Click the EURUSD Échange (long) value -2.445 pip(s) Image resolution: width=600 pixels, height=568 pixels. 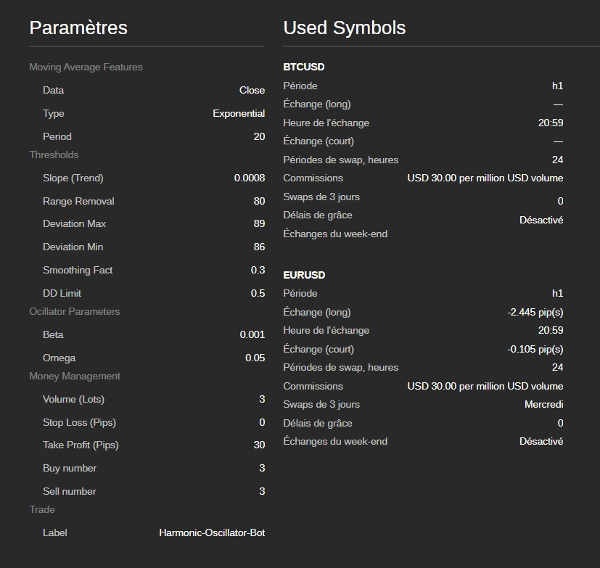pyautogui.click(x=535, y=312)
